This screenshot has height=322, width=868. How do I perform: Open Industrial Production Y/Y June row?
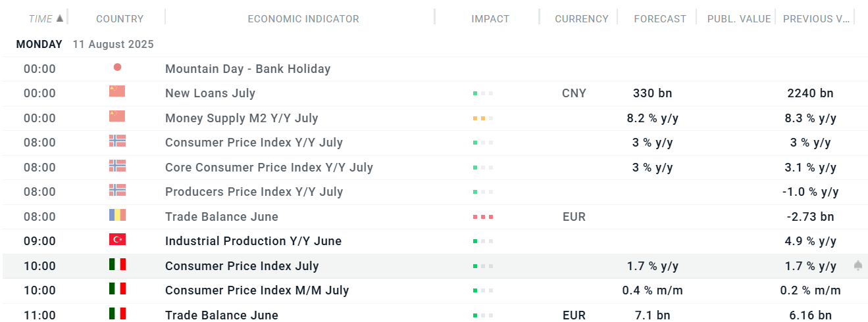[434, 241]
